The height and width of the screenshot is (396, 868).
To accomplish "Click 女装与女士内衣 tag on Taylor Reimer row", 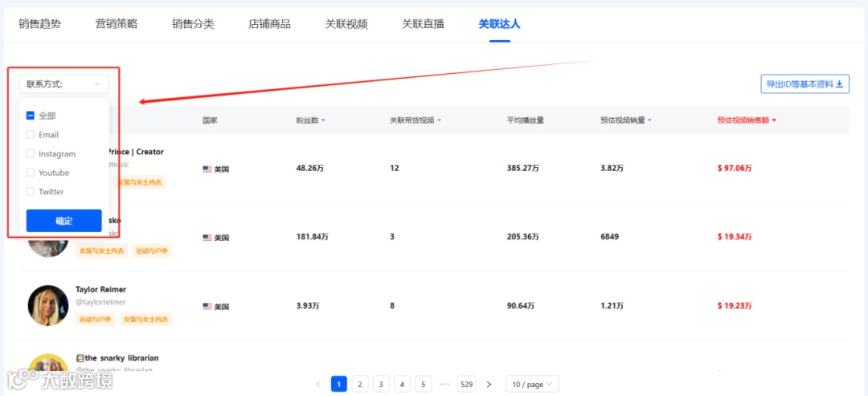I will click(146, 319).
